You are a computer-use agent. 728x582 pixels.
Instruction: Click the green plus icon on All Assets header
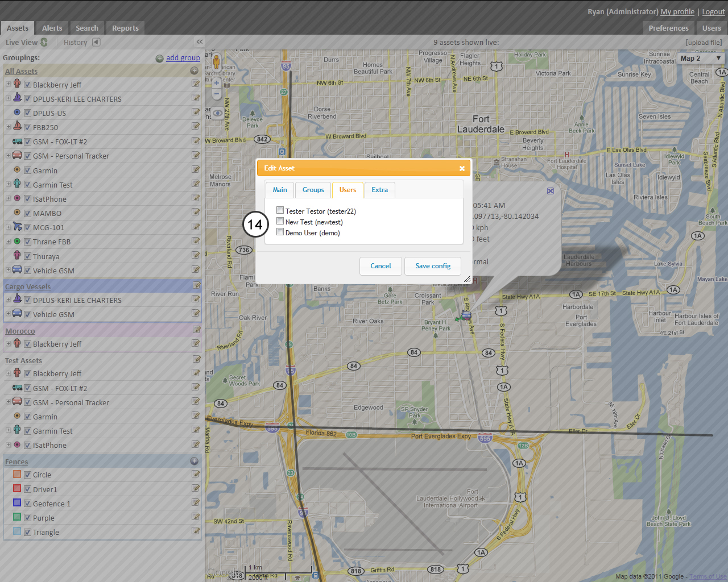195,70
